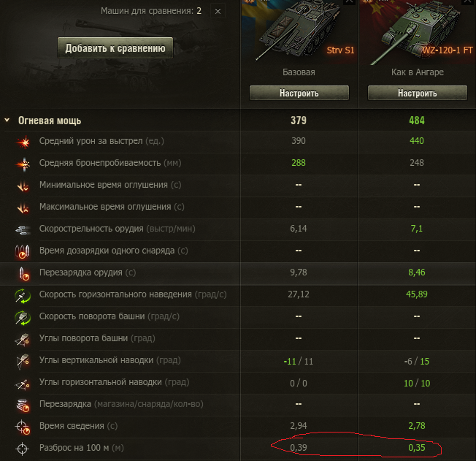Click the horizontal traverse speed icon
The image size is (476, 461).
point(22,295)
